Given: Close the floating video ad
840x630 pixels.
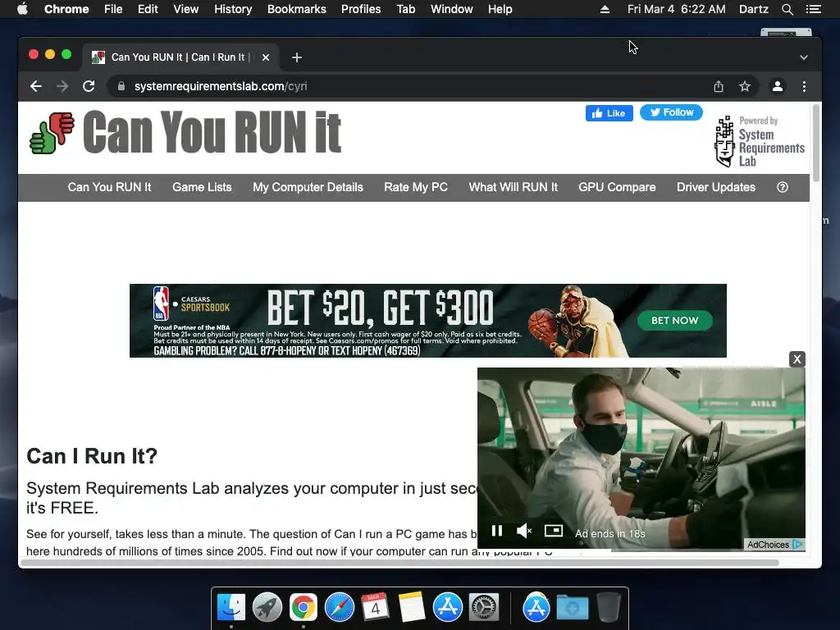Looking at the screenshot, I should pyautogui.click(x=797, y=359).
